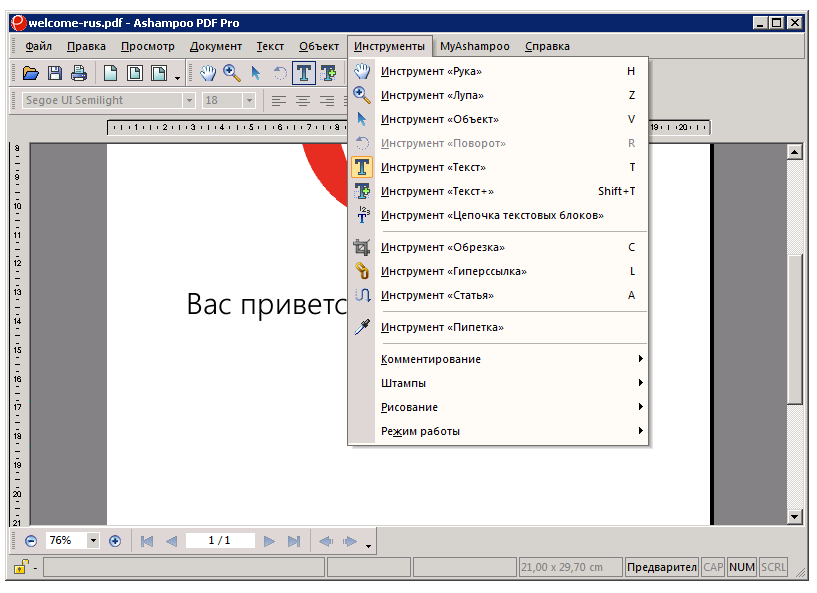
Task: Open the Текст menu
Action: 270,46
